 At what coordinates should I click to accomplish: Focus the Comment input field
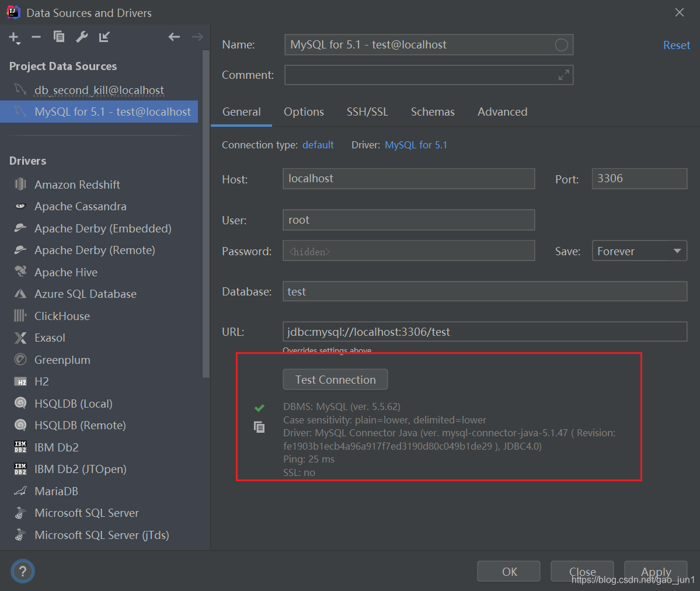[429, 75]
